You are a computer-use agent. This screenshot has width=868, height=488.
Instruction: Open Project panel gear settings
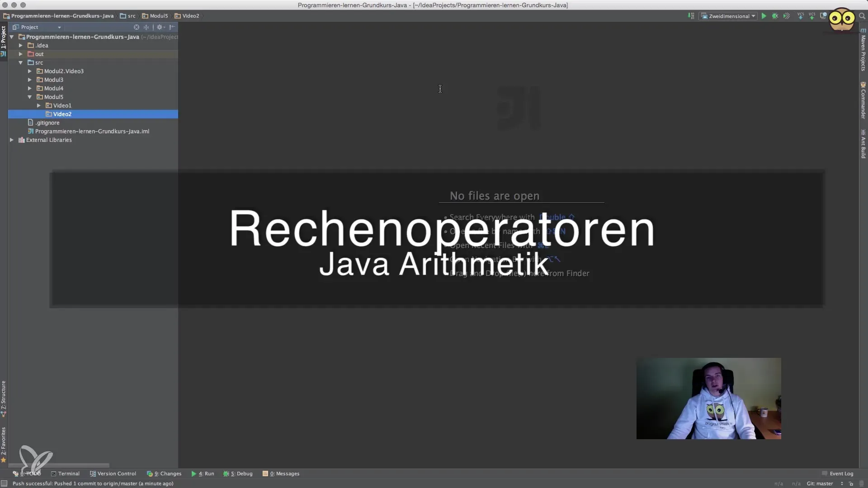point(160,27)
